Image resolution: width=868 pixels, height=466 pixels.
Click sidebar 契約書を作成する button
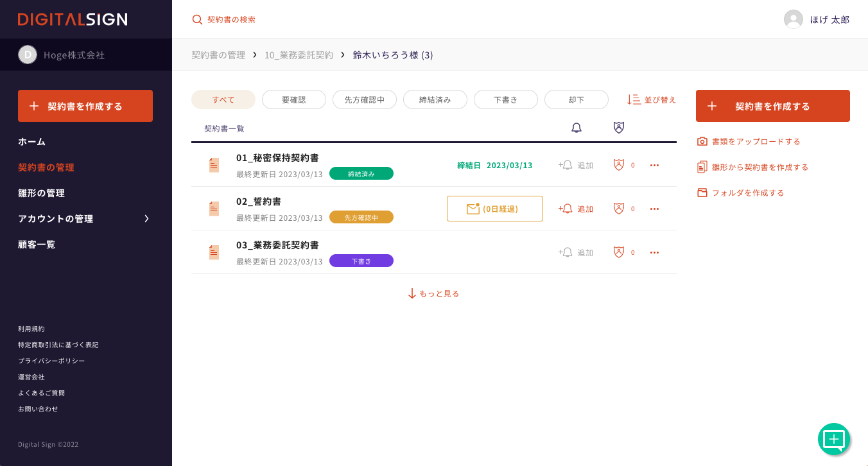click(85, 106)
